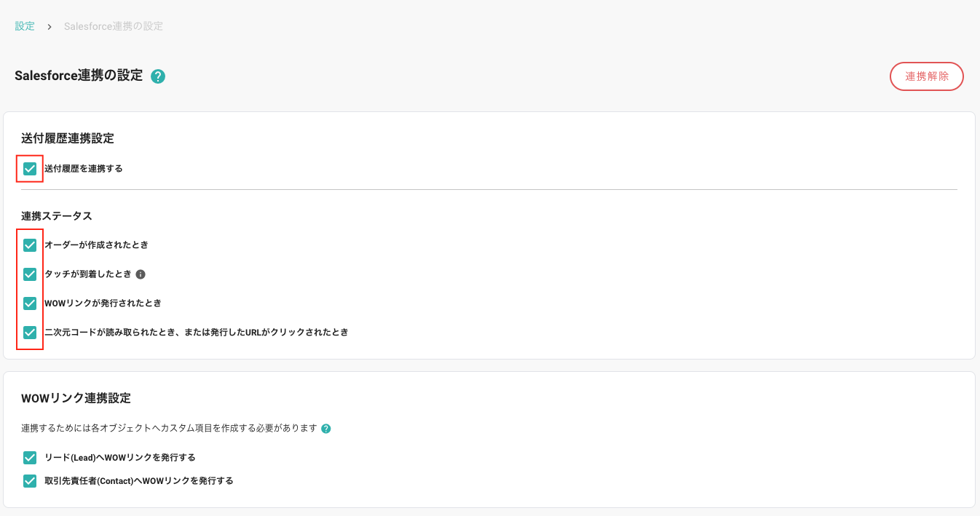Toggle WOWリンクが発行されたとき checkbox

pos(30,303)
